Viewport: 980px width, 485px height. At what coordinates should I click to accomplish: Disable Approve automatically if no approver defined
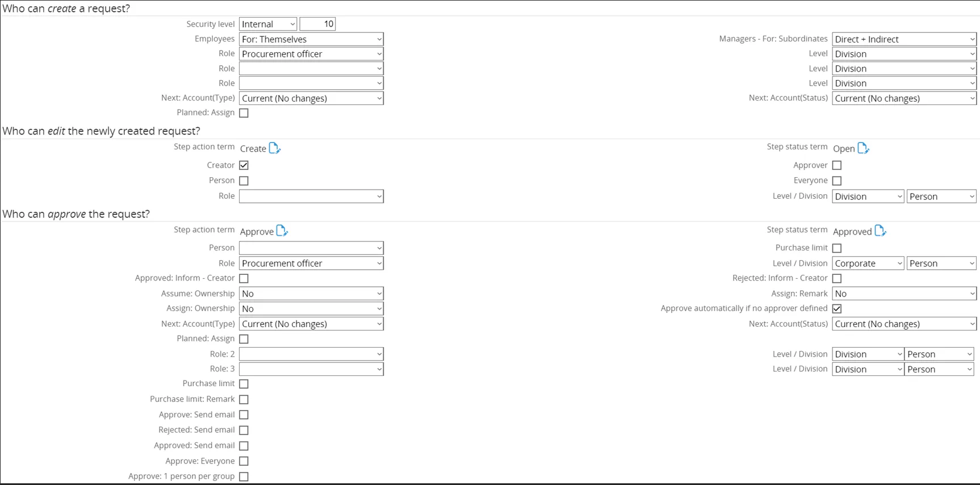point(837,309)
